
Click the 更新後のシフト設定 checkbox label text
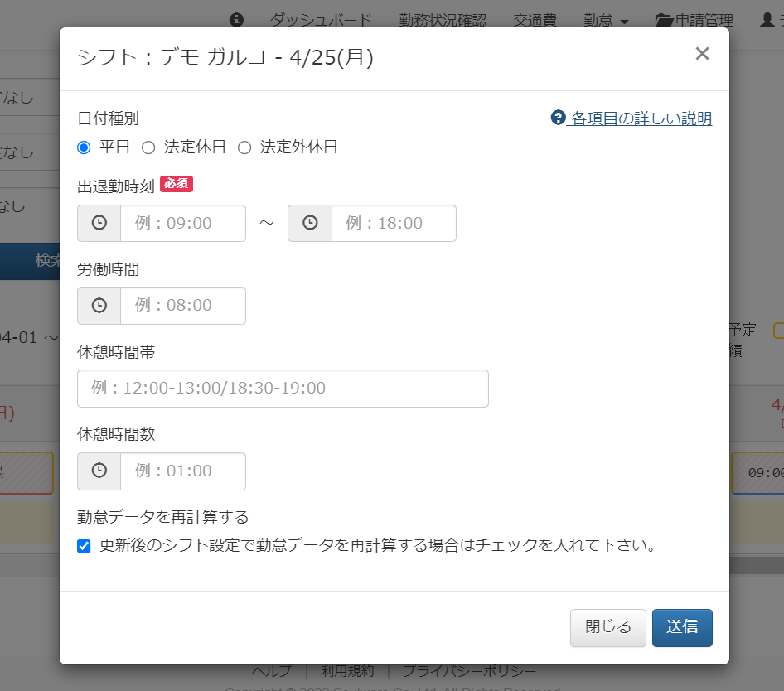pos(378,545)
